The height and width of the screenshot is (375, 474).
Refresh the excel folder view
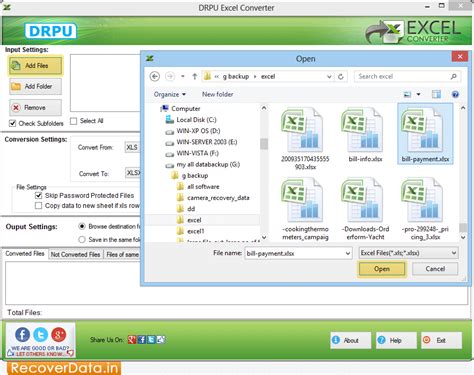341,77
